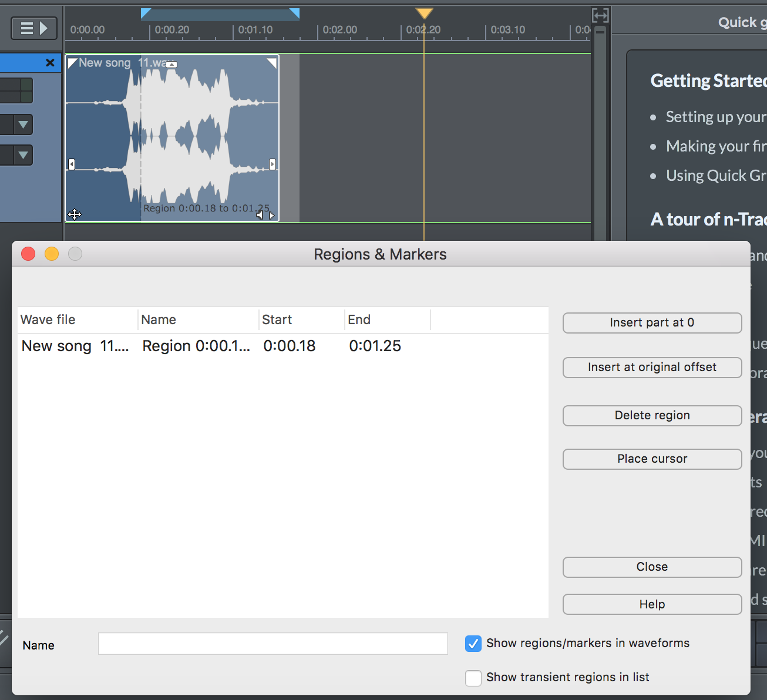
Task: Enable Show transient regions in list
Action: [x=473, y=678]
